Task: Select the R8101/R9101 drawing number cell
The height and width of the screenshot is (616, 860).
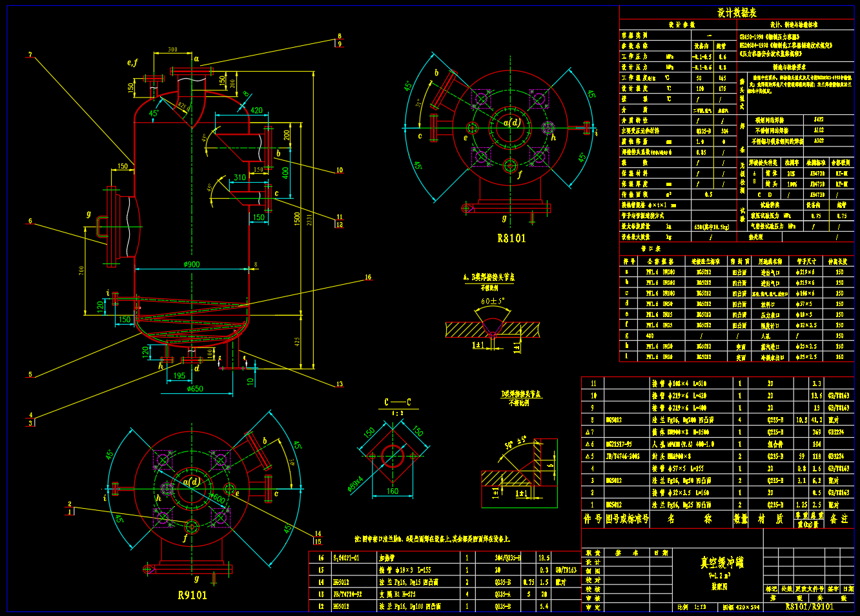Action: [x=809, y=606]
